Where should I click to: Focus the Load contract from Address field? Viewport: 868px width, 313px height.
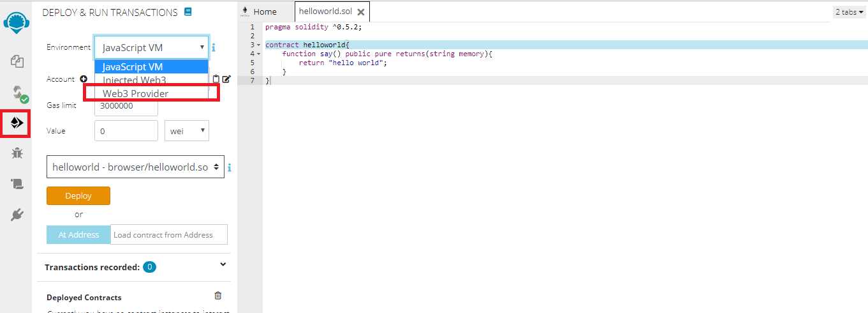(x=169, y=234)
